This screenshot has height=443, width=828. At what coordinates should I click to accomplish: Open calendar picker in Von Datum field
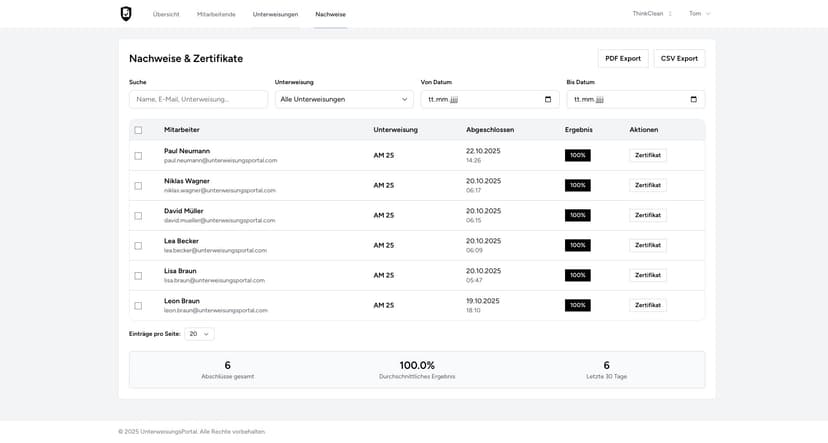tap(547, 99)
